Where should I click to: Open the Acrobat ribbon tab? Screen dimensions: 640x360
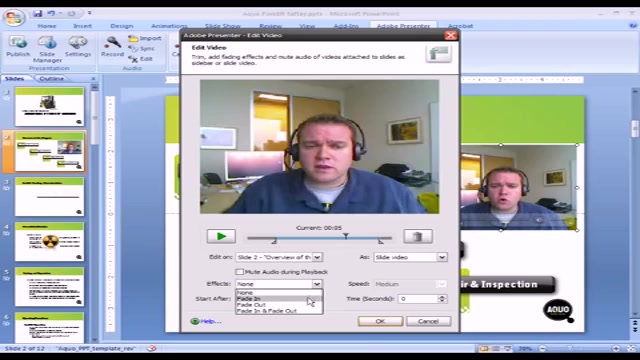tap(460, 26)
